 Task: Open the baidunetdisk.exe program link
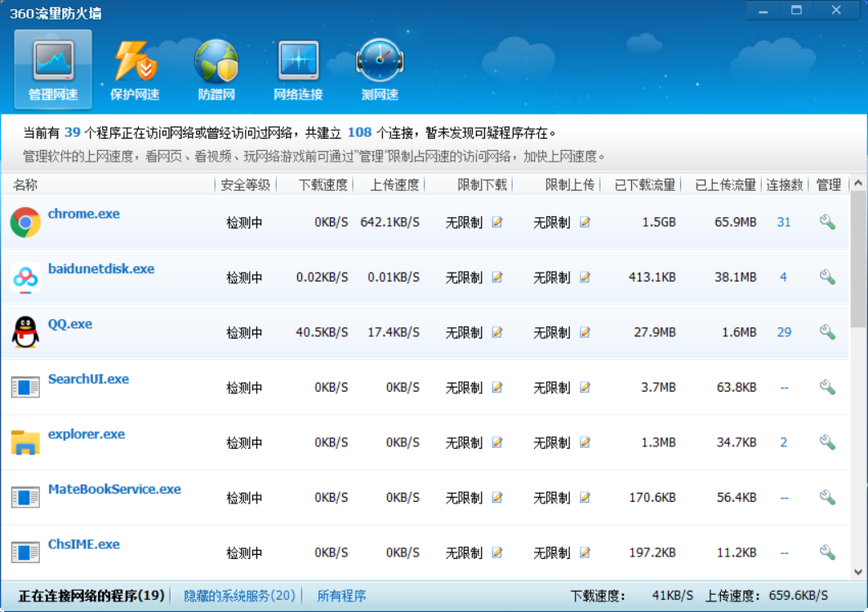(x=101, y=269)
